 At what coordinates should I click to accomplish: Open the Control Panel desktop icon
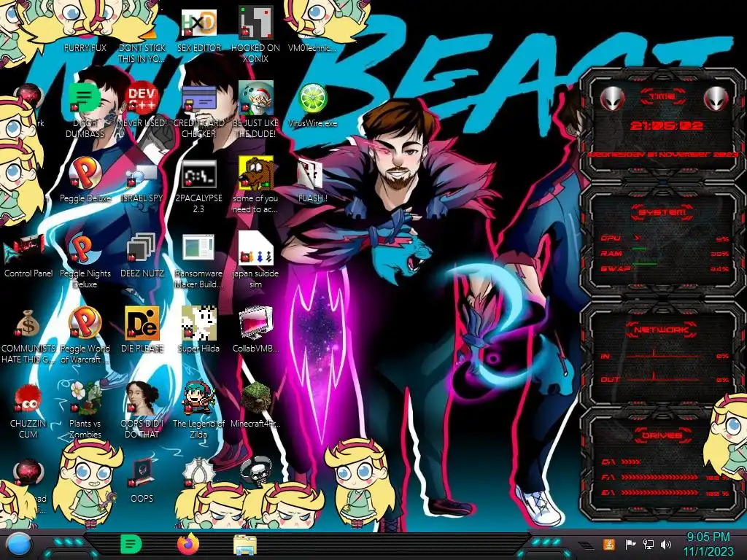pyautogui.click(x=24, y=249)
